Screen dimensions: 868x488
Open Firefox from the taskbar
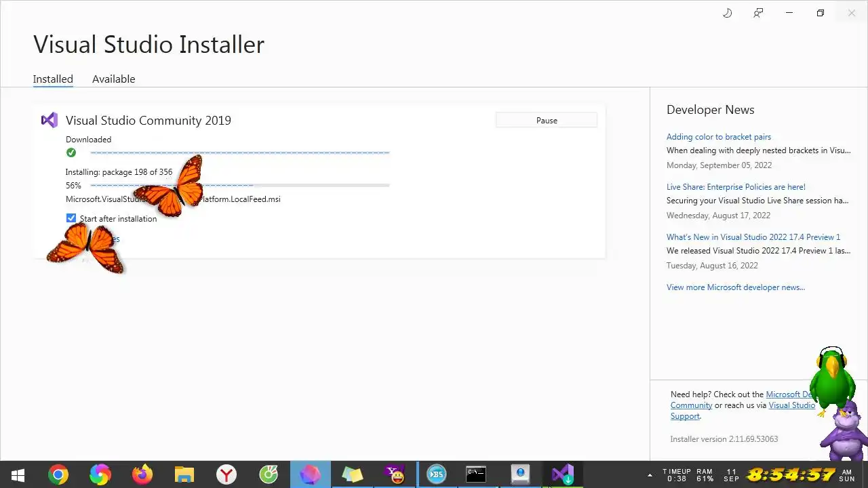[142, 474]
